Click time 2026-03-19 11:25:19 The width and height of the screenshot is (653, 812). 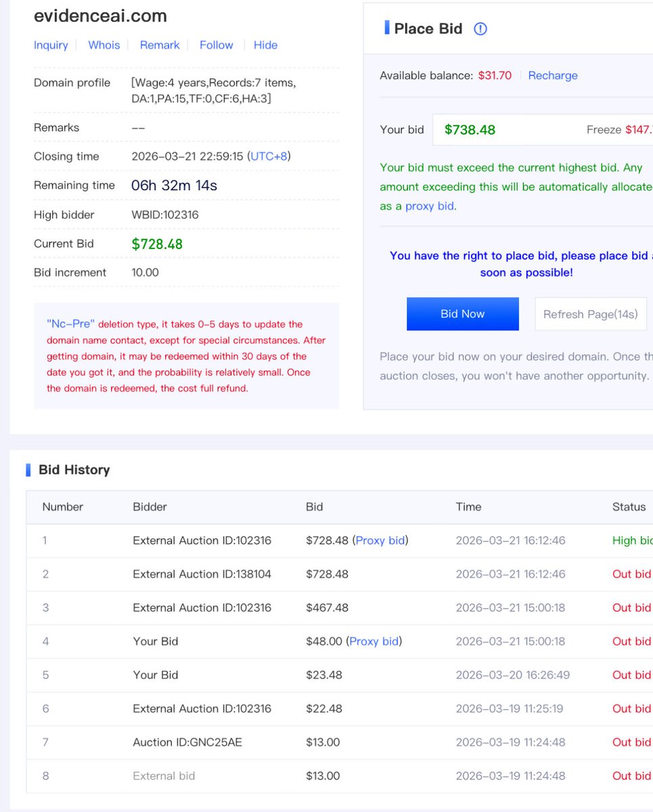click(x=509, y=708)
